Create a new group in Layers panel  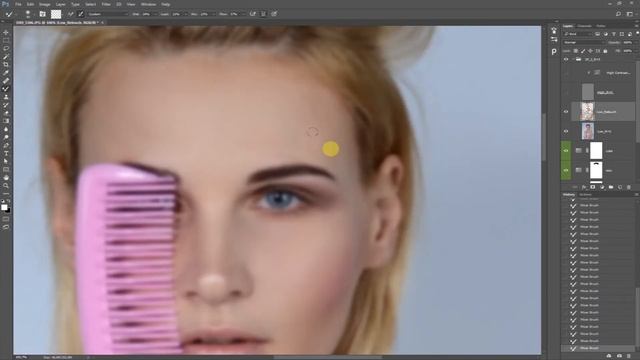click(x=611, y=187)
